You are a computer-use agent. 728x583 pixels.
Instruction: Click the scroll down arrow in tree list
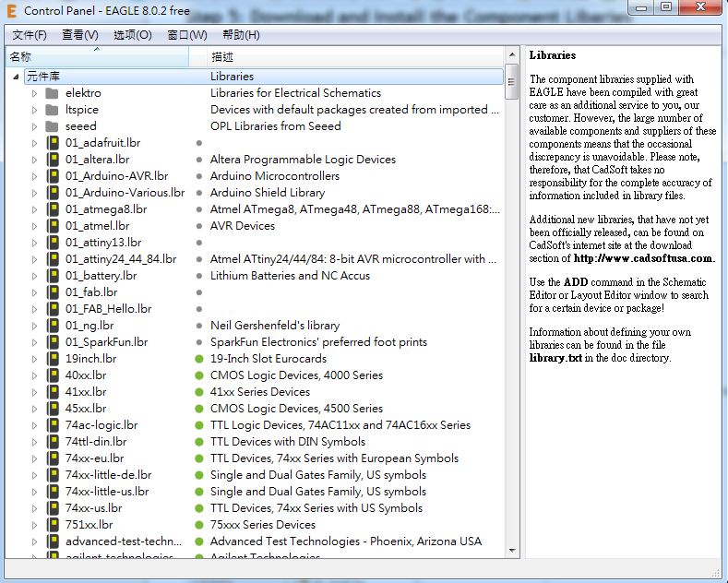(x=512, y=551)
